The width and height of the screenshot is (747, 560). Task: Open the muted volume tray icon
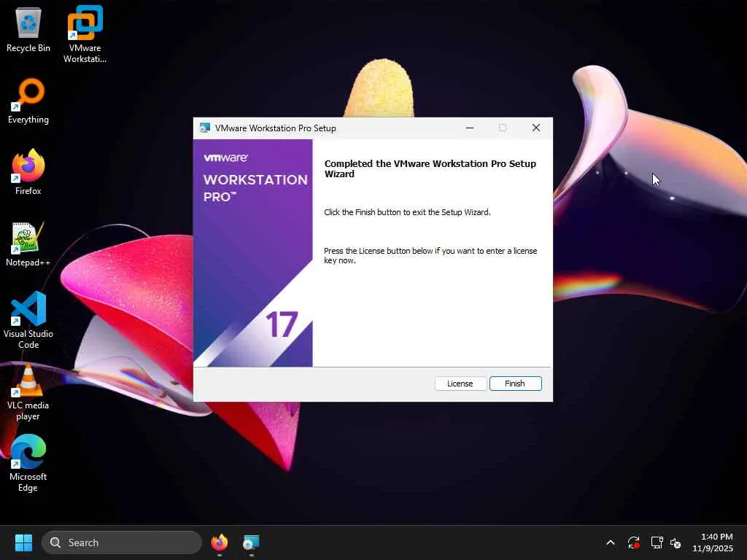click(676, 542)
